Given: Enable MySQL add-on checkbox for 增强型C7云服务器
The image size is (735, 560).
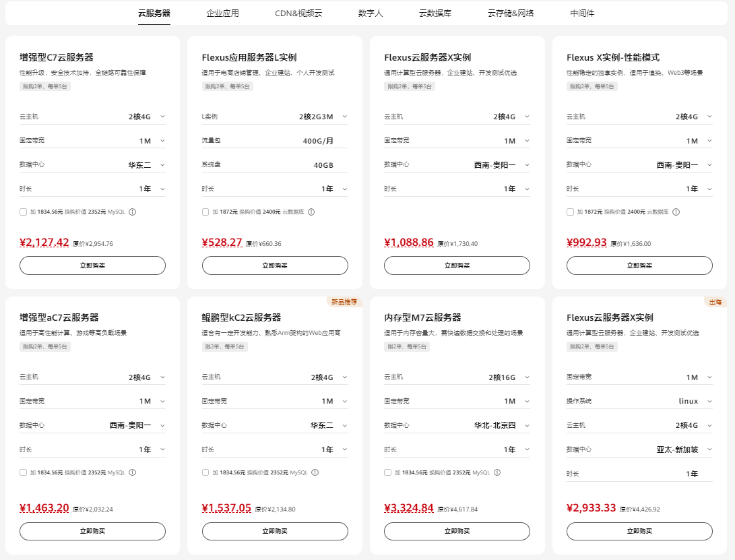Looking at the screenshot, I should (23, 212).
